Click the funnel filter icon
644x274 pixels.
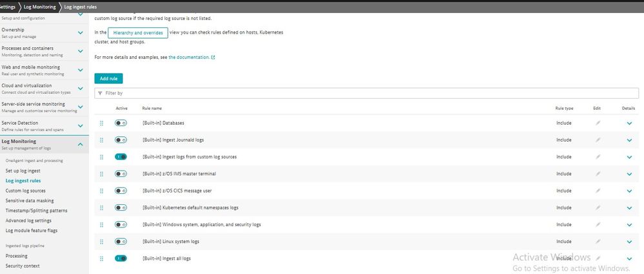tap(99, 94)
